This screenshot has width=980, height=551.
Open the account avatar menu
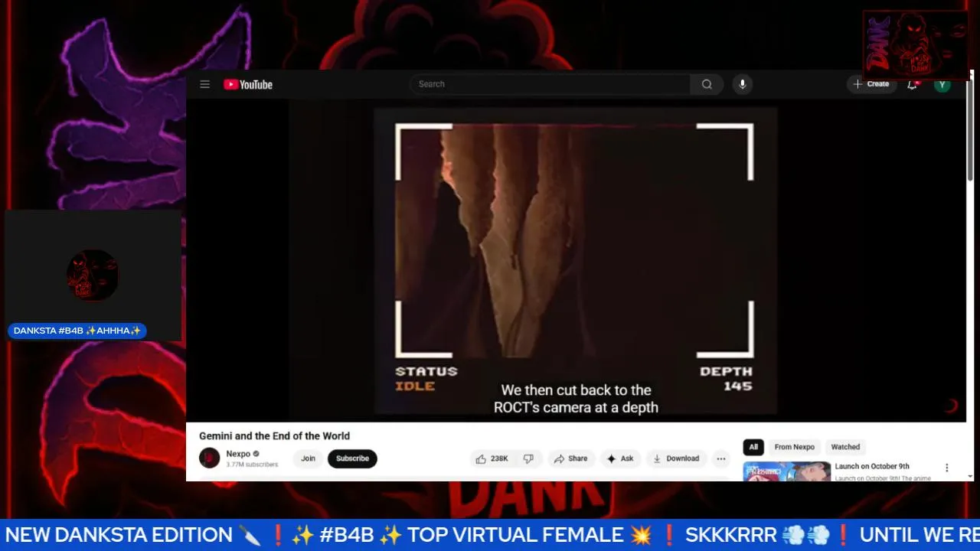[942, 84]
